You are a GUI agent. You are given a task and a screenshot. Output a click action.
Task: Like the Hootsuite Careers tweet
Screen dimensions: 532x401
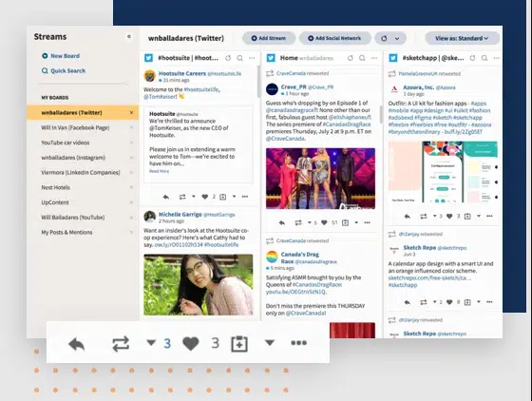(x=204, y=197)
